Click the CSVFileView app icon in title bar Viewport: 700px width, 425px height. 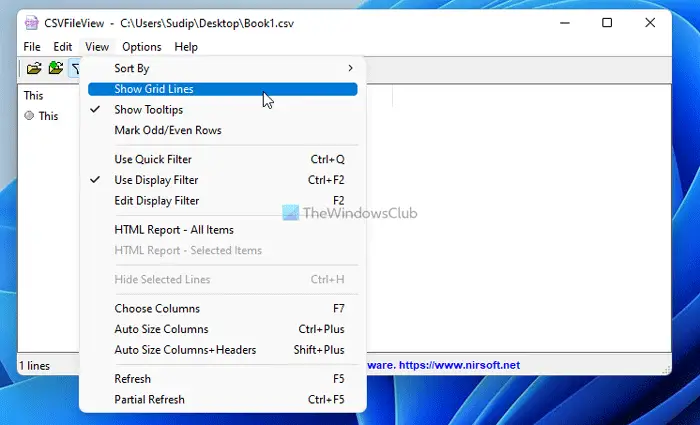tap(31, 23)
